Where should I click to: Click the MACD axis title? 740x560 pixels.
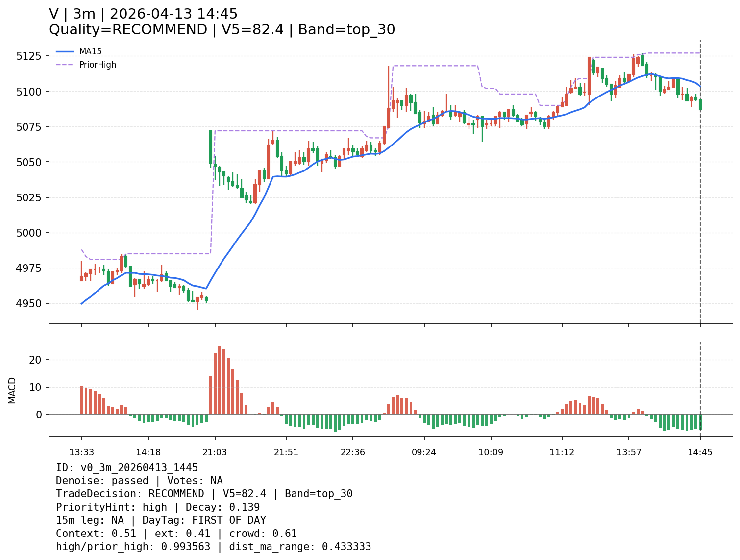tap(12, 390)
